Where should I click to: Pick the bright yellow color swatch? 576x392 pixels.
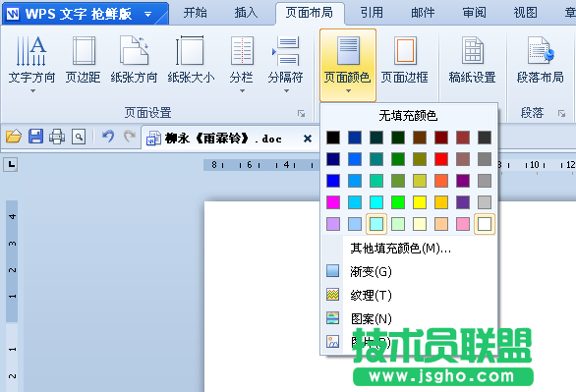tap(420, 202)
